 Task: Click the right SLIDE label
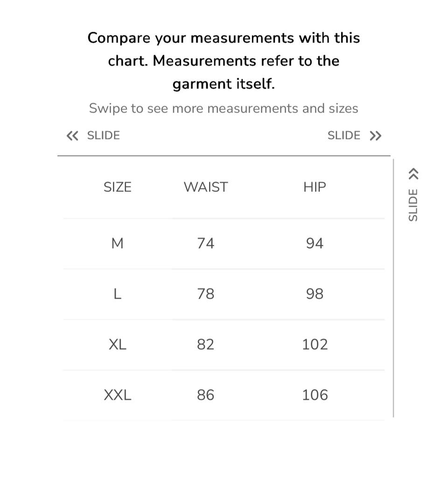(344, 136)
